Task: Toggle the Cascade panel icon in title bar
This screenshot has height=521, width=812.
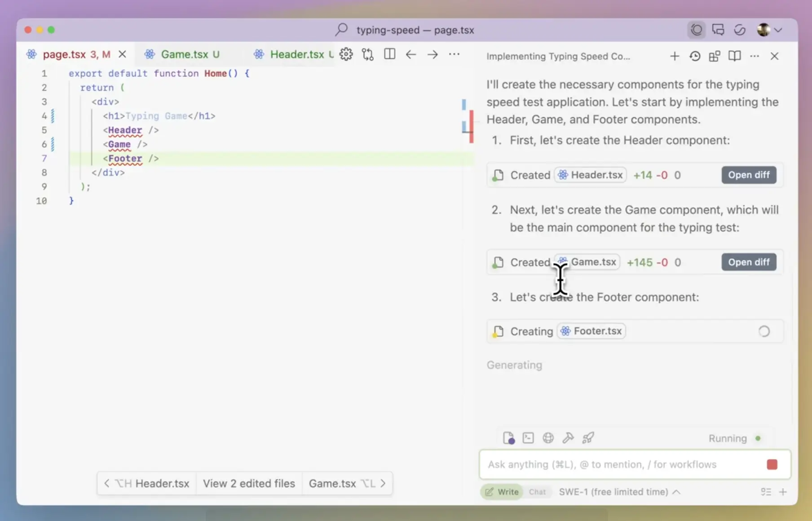Action: [696, 30]
